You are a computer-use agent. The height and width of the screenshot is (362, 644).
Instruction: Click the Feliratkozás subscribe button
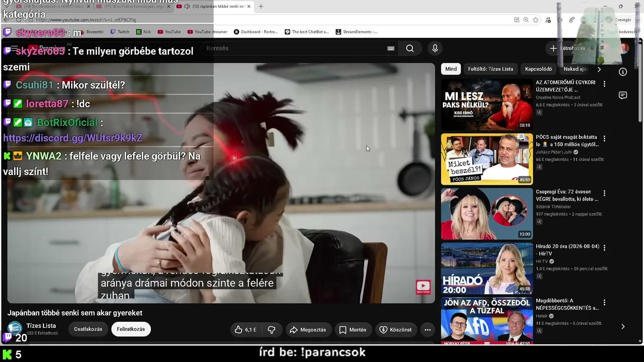[x=131, y=329]
